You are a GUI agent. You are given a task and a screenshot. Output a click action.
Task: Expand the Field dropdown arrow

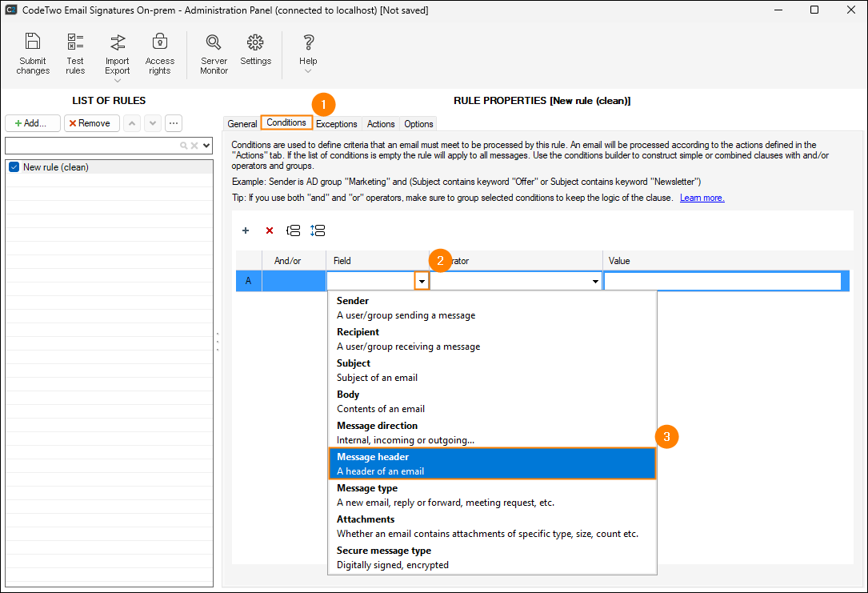pyautogui.click(x=422, y=282)
